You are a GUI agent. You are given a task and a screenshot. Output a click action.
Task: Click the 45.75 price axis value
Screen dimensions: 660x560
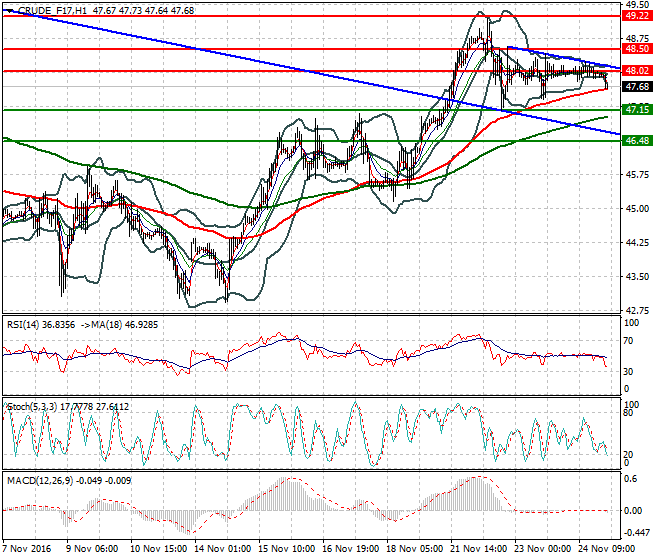[637, 175]
